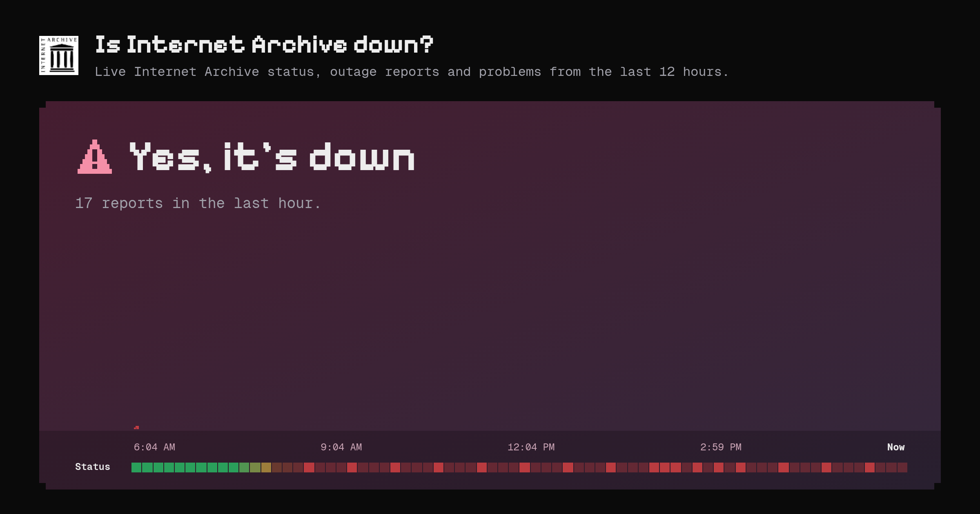Click the "Live Internet Archive status" subtitle
Image resolution: width=980 pixels, height=514 pixels.
point(412,72)
